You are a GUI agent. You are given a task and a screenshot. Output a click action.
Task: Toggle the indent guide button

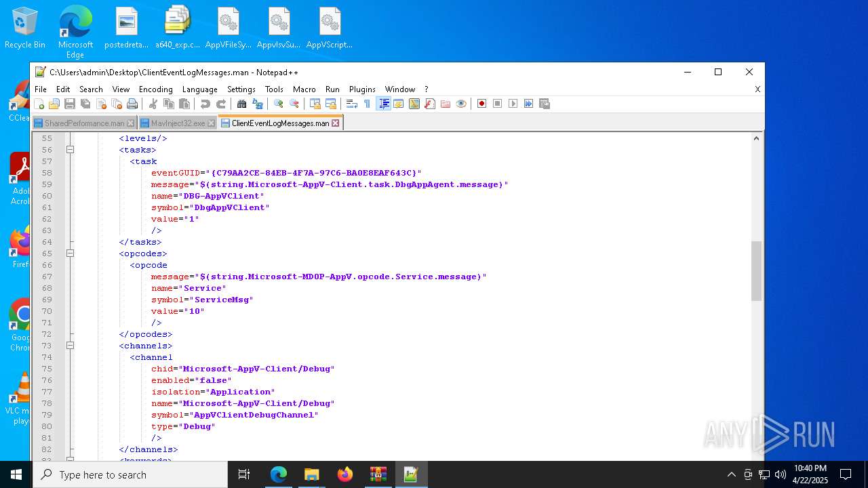coord(383,104)
